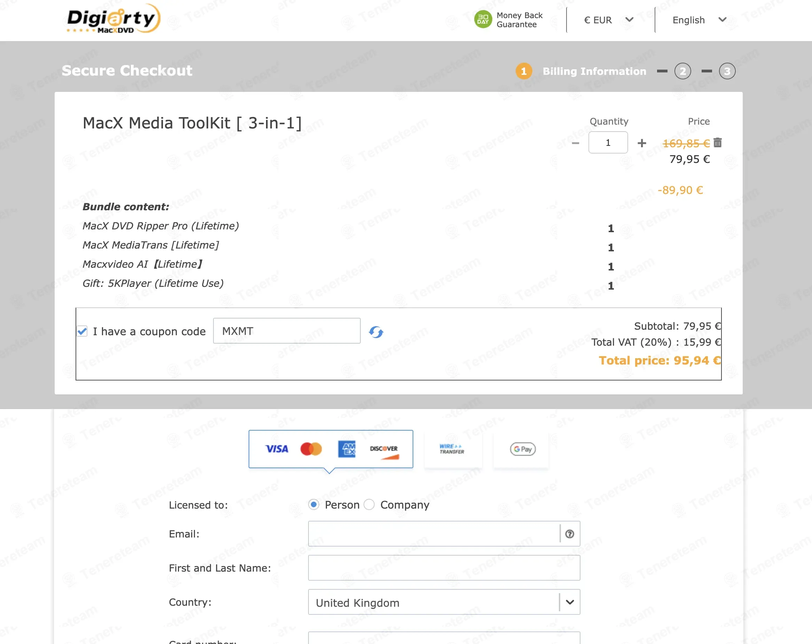This screenshot has height=644, width=812.
Task: Select Visa card logo
Action: [277, 449]
